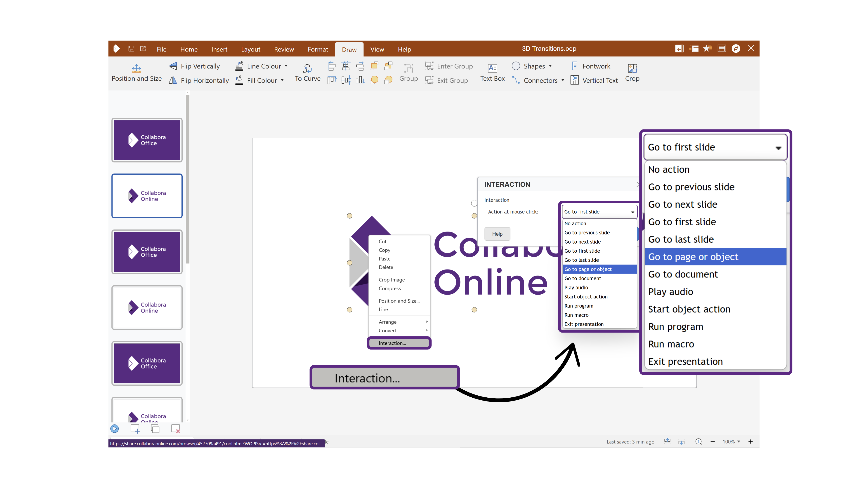Image resolution: width=868 pixels, height=488 pixels.
Task: Switch to the Insert tab
Action: [219, 49]
